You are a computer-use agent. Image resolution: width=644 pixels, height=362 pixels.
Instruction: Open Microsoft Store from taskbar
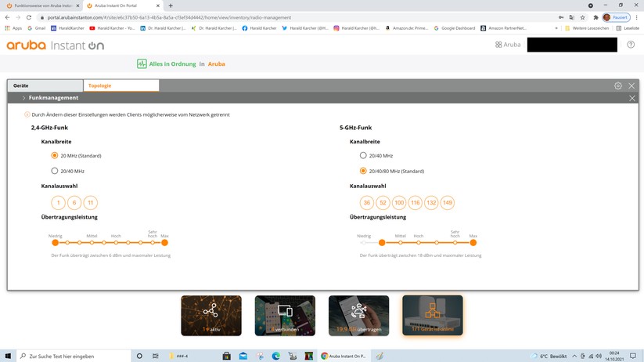coord(226,356)
